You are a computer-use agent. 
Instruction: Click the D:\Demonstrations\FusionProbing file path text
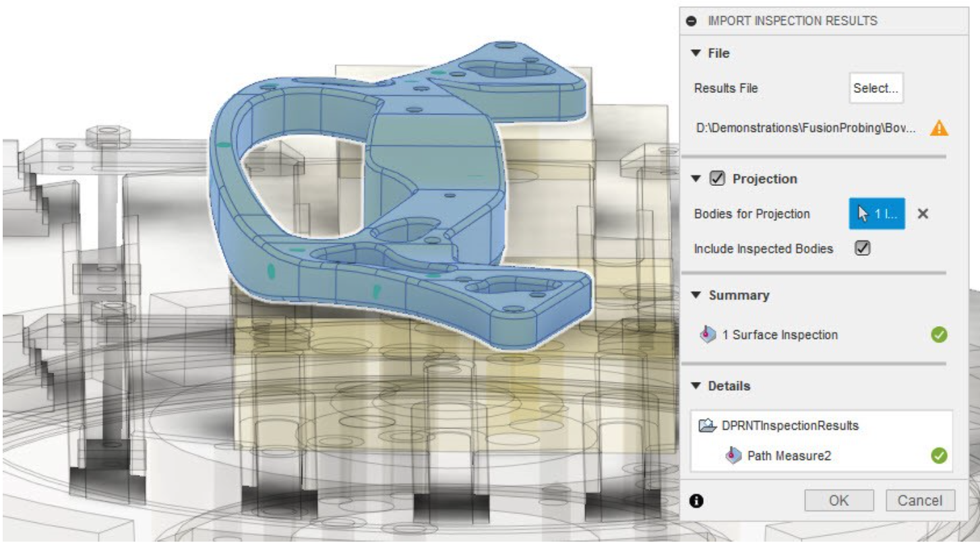coord(805,129)
